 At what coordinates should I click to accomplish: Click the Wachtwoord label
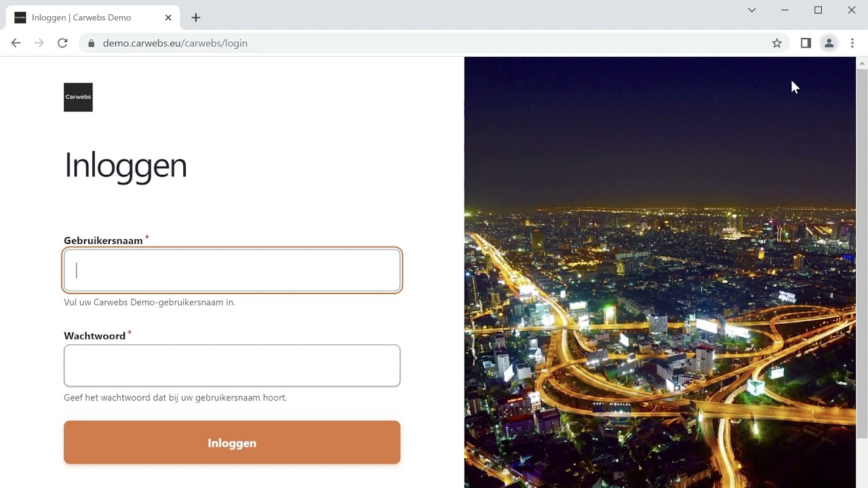(95, 336)
